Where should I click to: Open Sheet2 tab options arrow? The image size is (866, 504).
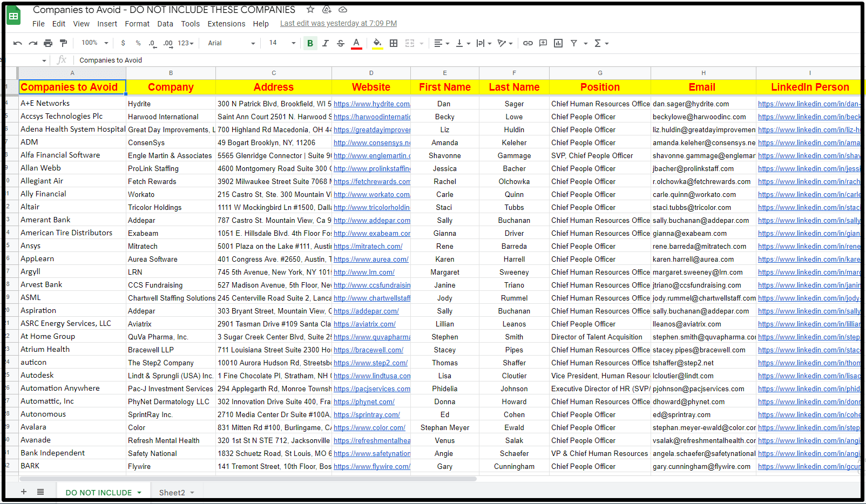tap(192, 493)
